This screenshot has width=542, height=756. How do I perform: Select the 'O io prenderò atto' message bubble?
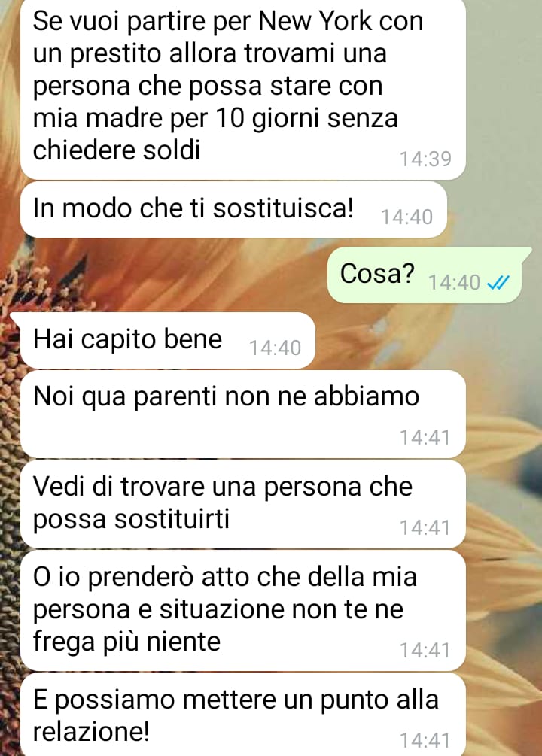pyautogui.click(x=242, y=610)
